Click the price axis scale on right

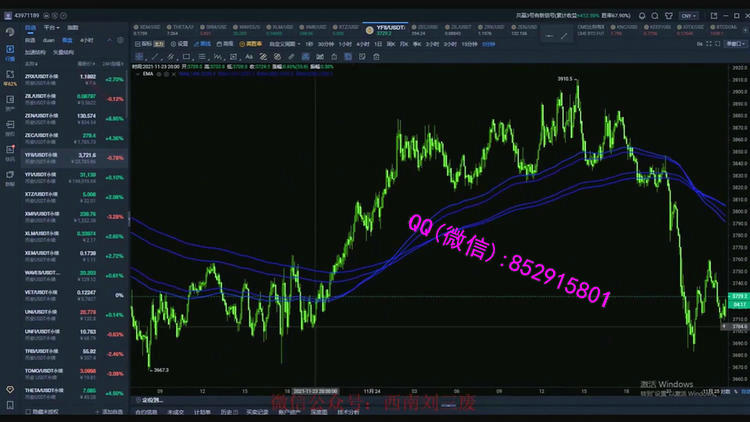point(738,200)
